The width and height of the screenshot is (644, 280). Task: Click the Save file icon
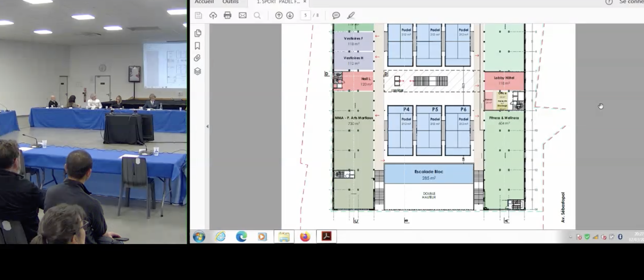198,16
